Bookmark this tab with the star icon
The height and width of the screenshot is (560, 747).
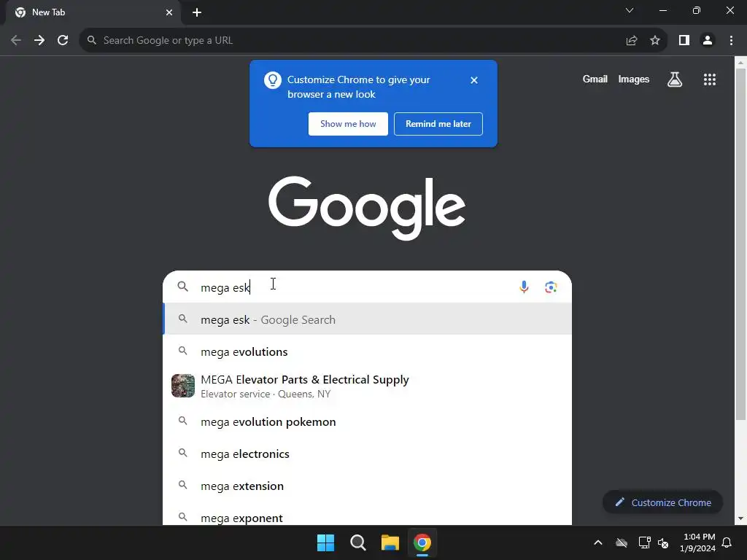655,41
